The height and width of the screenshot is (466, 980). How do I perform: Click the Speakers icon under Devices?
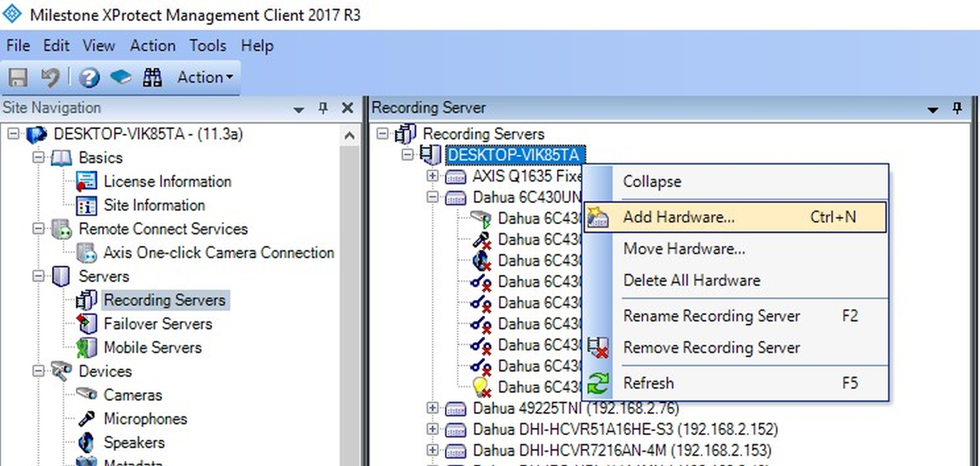pos(86,442)
